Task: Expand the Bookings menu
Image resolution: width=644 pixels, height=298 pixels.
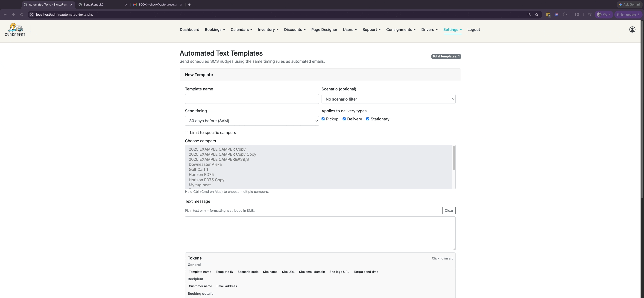Action: [x=215, y=30]
